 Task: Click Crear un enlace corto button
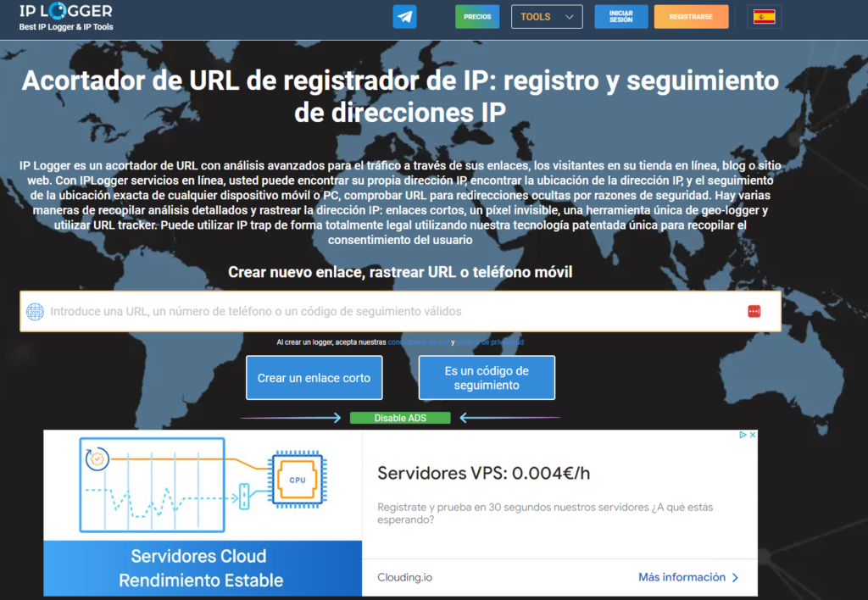[314, 377]
